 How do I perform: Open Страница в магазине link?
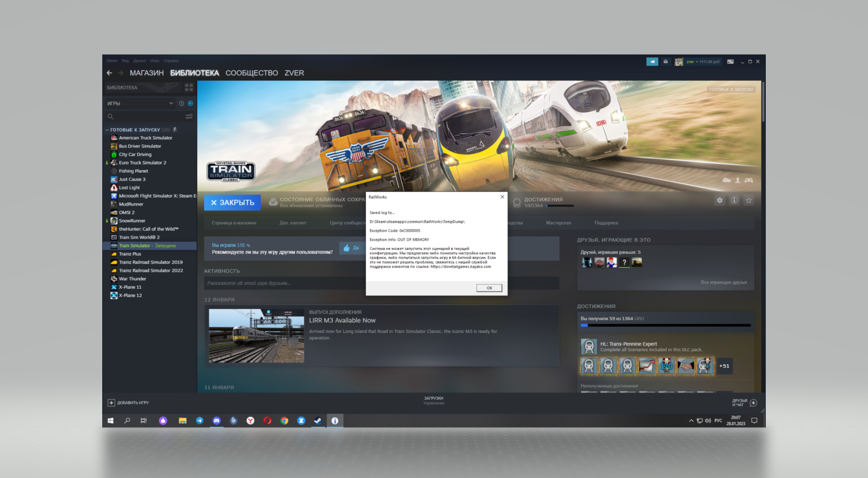pyautogui.click(x=234, y=223)
